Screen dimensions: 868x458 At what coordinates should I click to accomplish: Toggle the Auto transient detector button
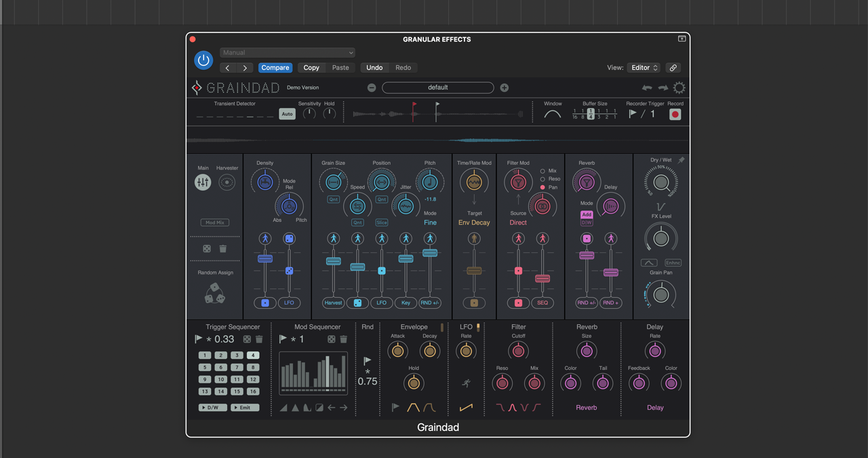tap(288, 114)
